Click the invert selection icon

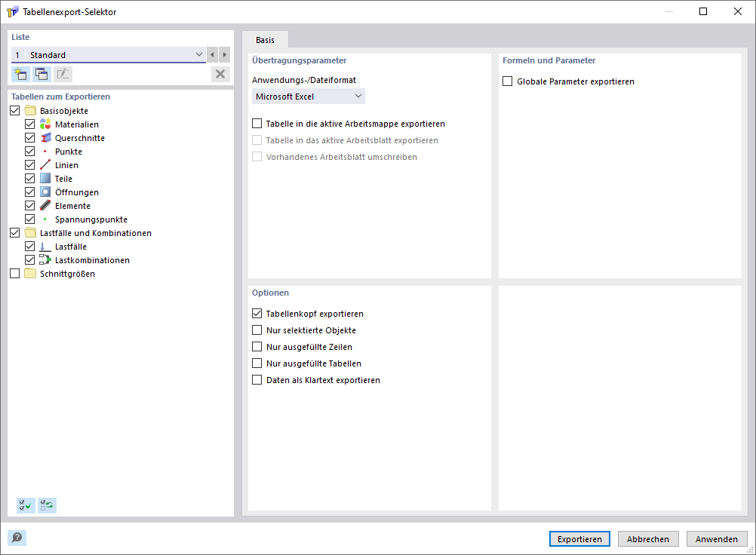[48, 505]
